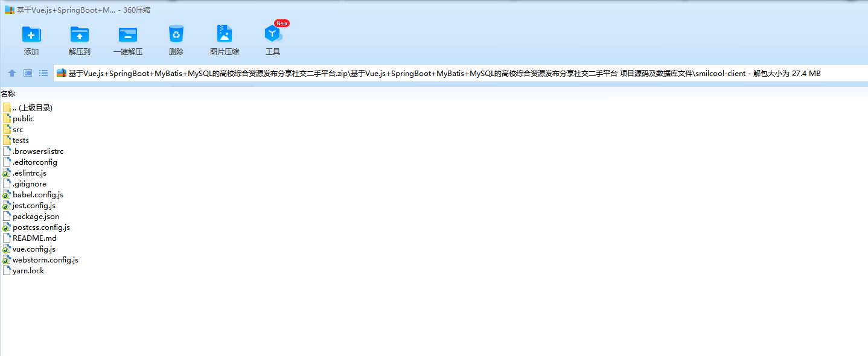This screenshot has width=868, height=356.
Task: Select the 'tests' folder name
Action: pyautogui.click(x=21, y=141)
